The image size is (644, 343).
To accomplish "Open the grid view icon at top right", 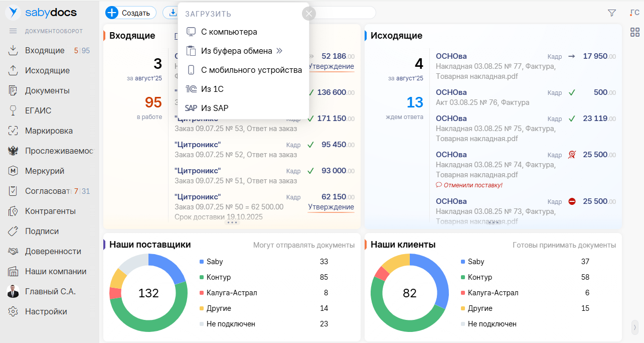I will tap(634, 33).
